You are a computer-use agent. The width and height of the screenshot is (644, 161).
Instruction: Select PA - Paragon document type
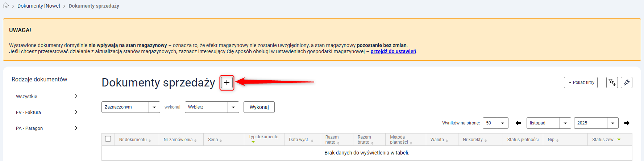pyautogui.click(x=46, y=128)
